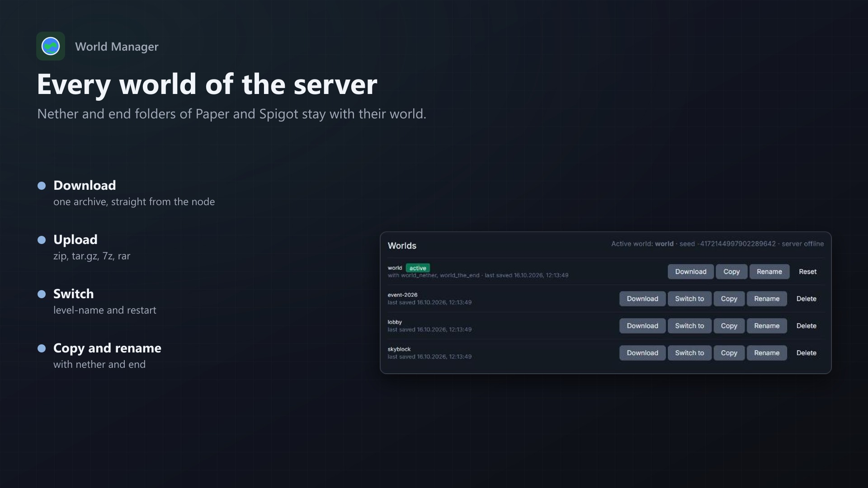The width and height of the screenshot is (868, 488).
Task: Rename the active 'world' world
Action: pyautogui.click(x=769, y=272)
